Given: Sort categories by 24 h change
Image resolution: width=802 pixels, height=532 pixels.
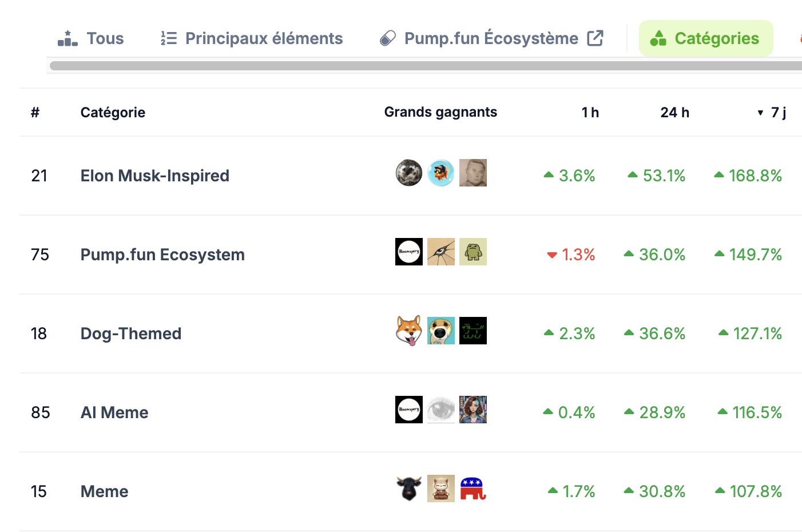Looking at the screenshot, I should pos(674,113).
